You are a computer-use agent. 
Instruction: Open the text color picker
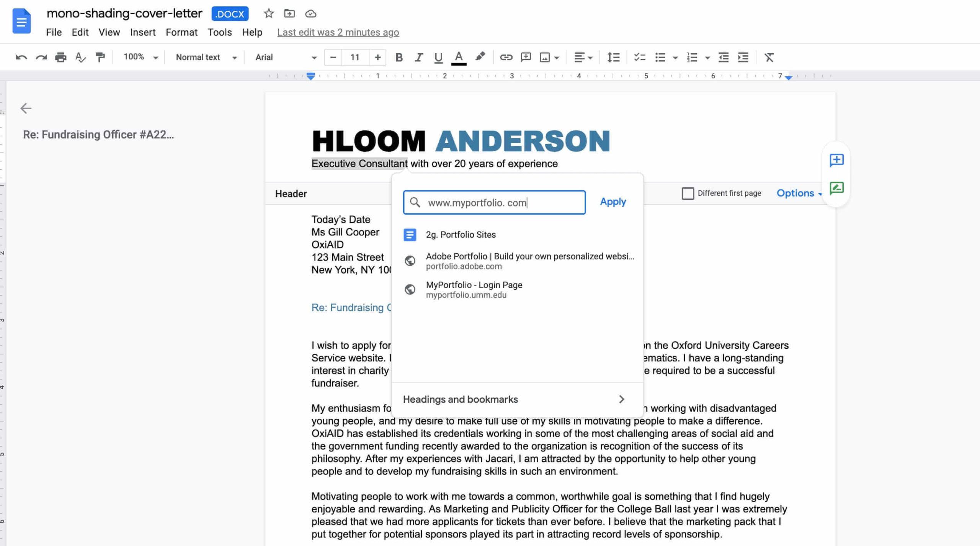(459, 57)
